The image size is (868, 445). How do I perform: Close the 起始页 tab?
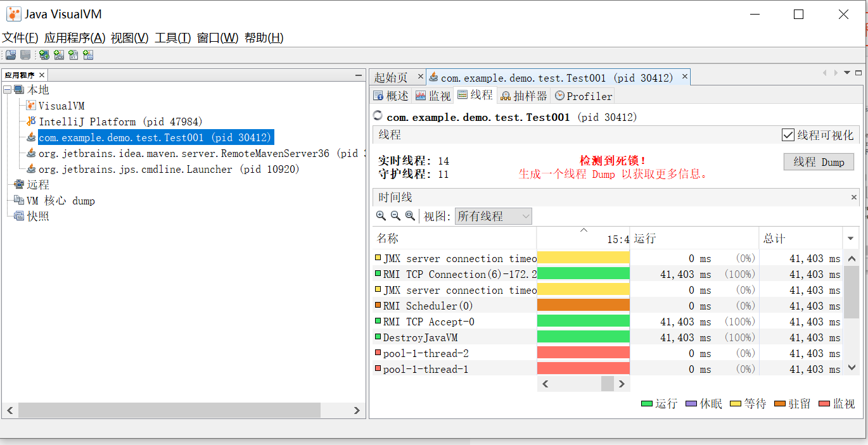pos(419,77)
